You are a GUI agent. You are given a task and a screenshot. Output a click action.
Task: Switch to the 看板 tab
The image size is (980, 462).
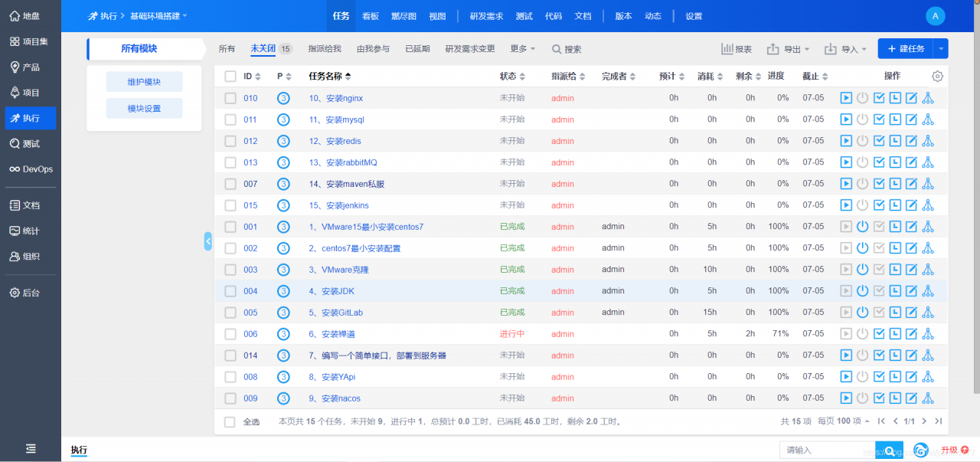pos(371,16)
